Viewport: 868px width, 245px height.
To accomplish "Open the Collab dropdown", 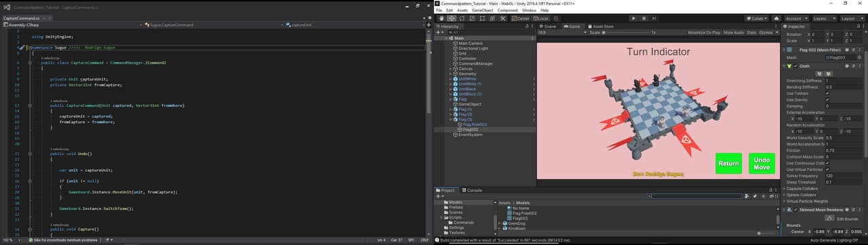I will click(x=756, y=18).
